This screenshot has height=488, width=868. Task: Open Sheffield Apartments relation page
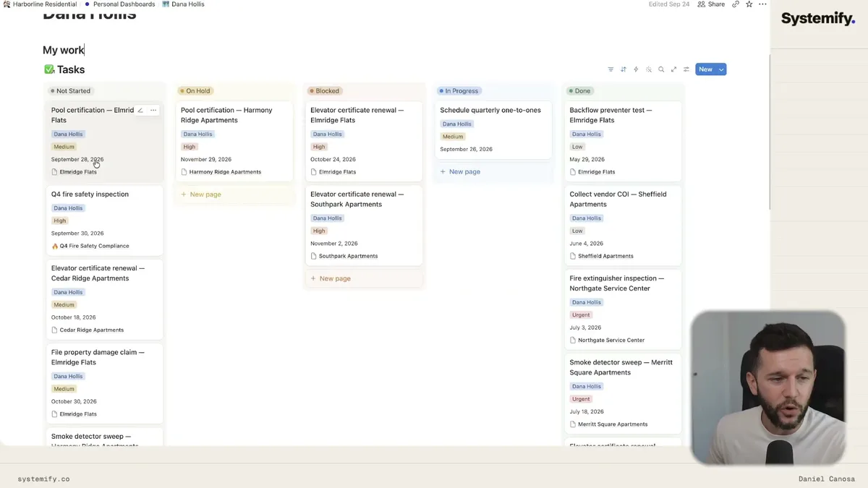[601, 256]
